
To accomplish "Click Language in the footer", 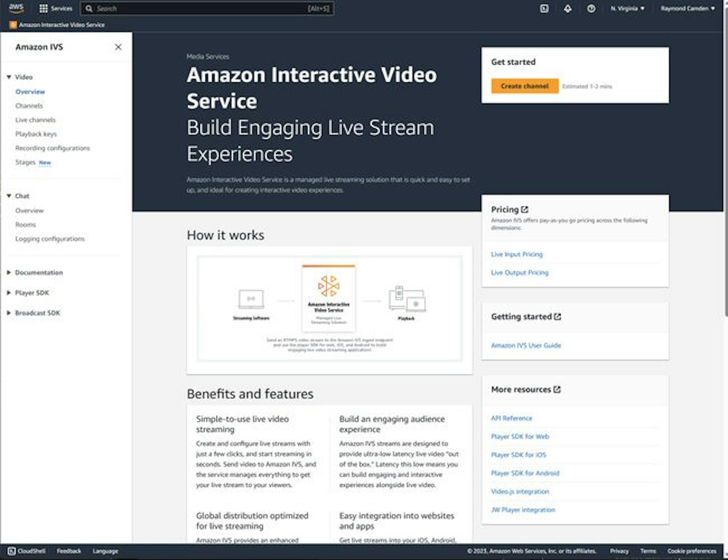I will [x=105, y=551].
